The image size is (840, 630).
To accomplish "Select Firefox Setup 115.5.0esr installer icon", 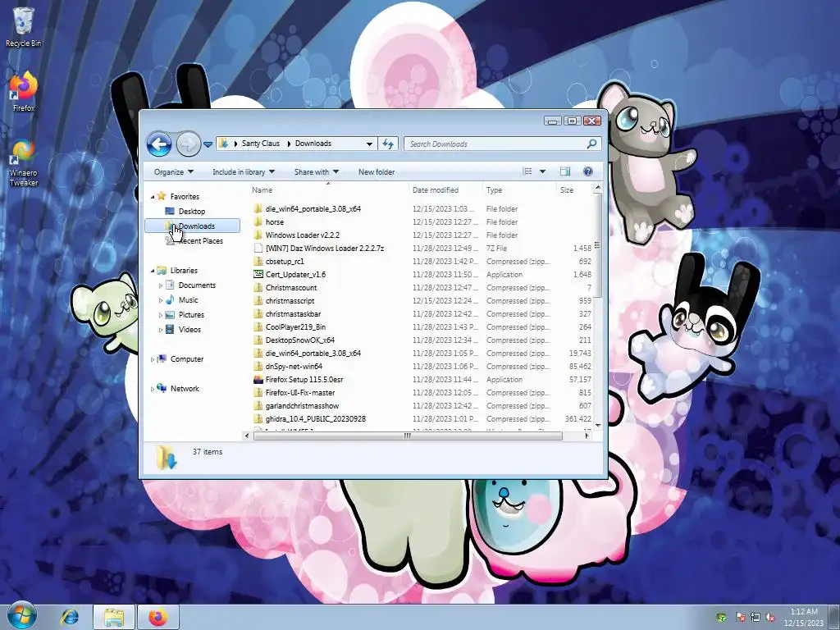I will coord(258,379).
